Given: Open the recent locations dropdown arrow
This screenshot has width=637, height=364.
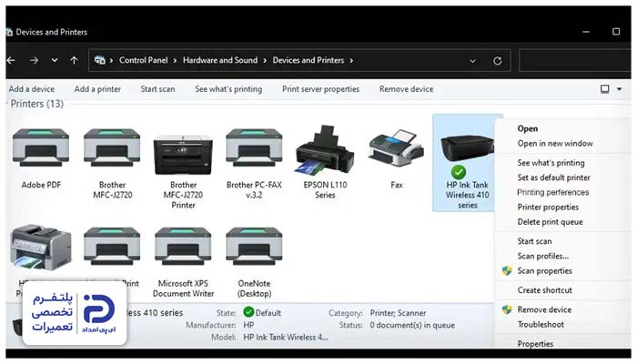Looking at the screenshot, I should [55, 61].
